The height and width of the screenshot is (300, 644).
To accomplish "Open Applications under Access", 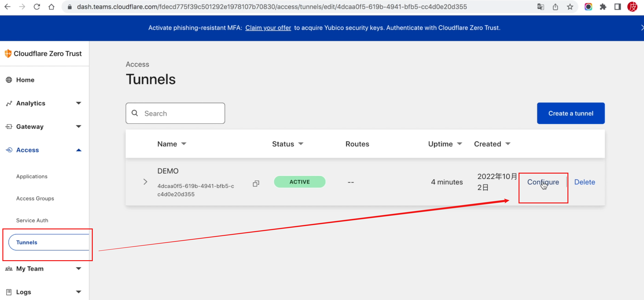I will pos(32,176).
